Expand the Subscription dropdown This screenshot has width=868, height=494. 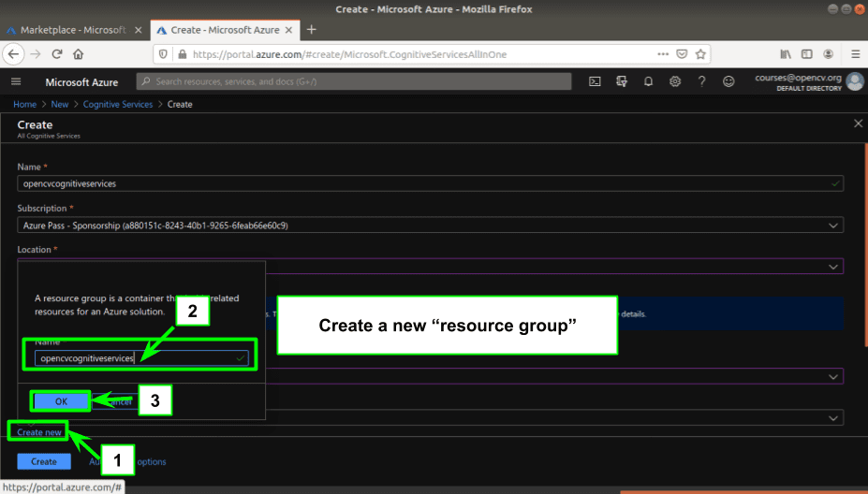click(832, 225)
